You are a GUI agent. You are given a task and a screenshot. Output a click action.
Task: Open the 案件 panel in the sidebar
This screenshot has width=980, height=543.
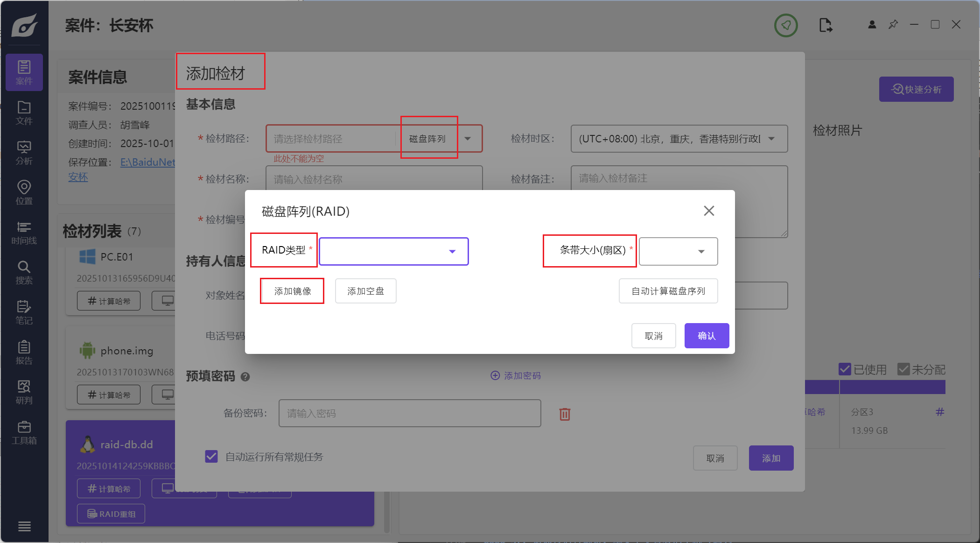coord(24,72)
